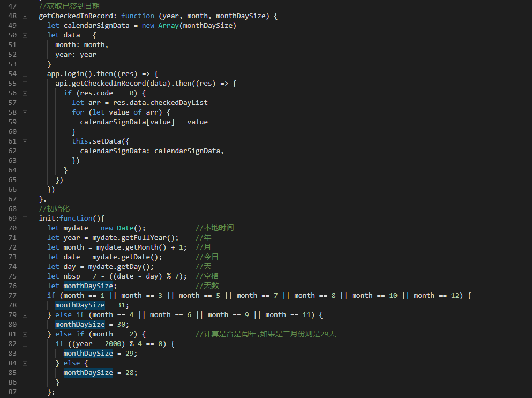Click 'nbsp' variable on line 75
Viewport: 532px width, 398px height.
pos(72,276)
